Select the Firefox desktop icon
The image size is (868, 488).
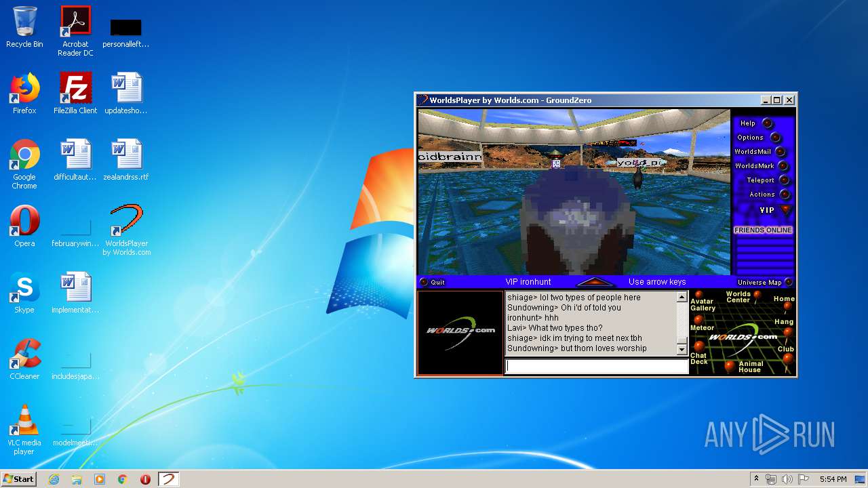[24, 94]
